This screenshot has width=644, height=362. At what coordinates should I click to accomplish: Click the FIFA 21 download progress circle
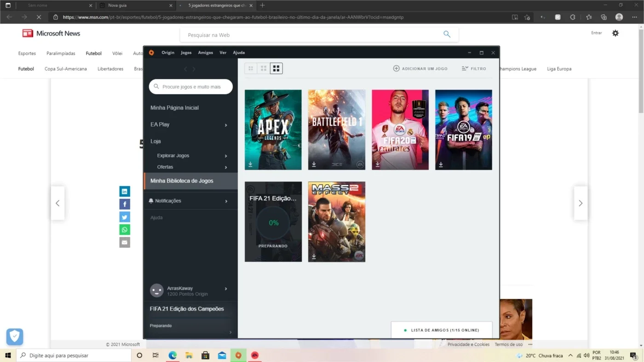tap(274, 223)
